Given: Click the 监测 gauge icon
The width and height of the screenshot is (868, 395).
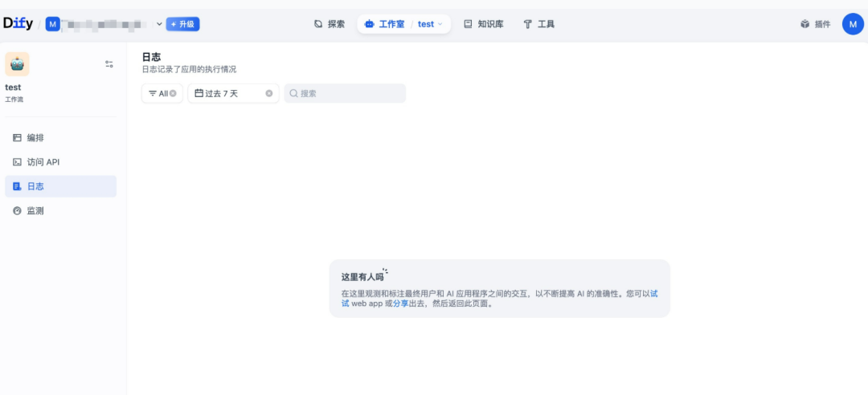Looking at the screenshot, I should pos(17,211).
